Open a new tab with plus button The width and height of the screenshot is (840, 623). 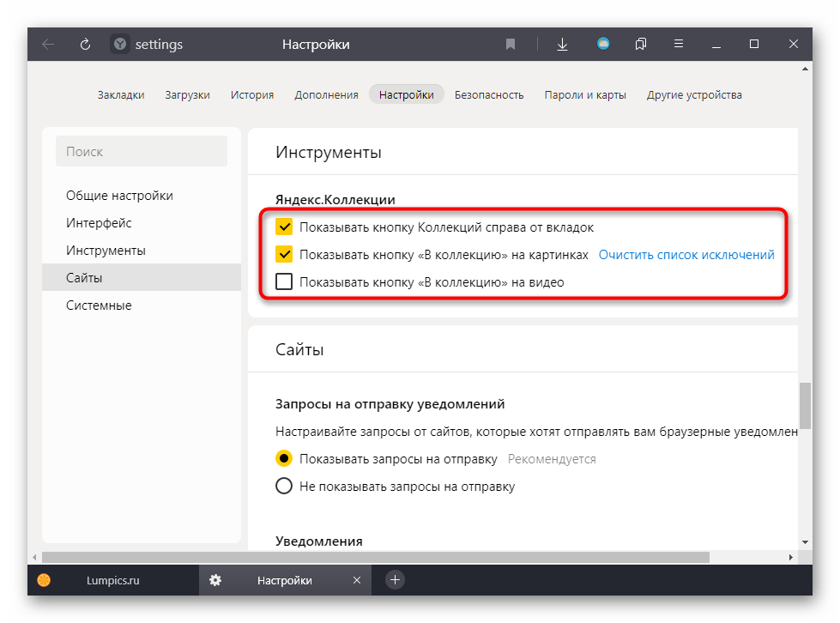coord(395,579)
